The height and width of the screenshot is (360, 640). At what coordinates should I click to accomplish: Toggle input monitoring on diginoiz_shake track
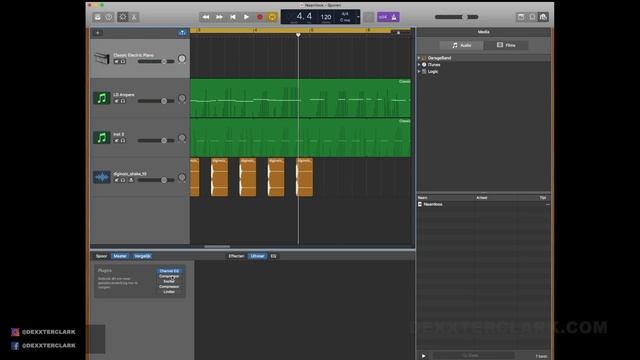[131, 180]
